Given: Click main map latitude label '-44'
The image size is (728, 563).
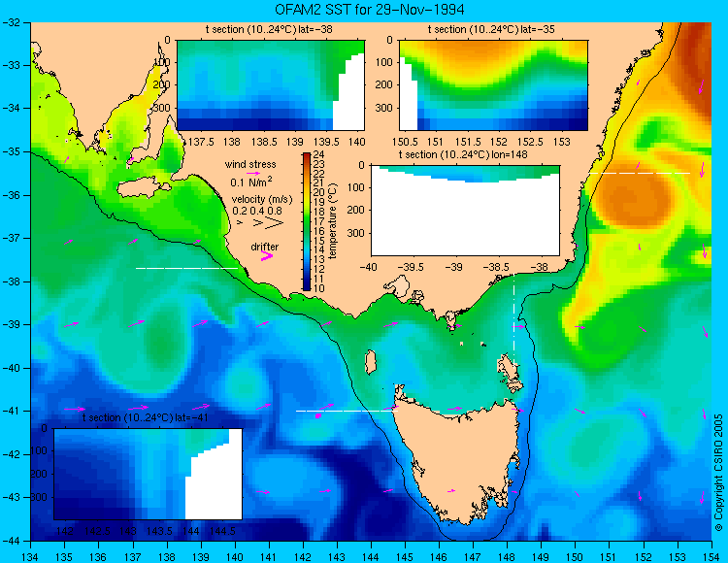Looking at the screenshot, I should point(11,541).
